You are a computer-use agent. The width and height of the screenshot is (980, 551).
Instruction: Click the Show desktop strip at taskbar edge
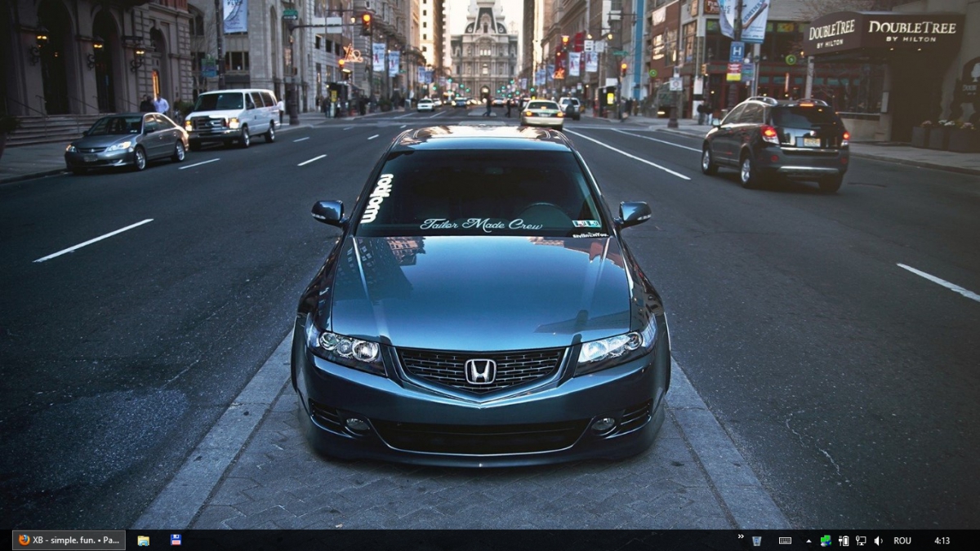pos(977,540)
